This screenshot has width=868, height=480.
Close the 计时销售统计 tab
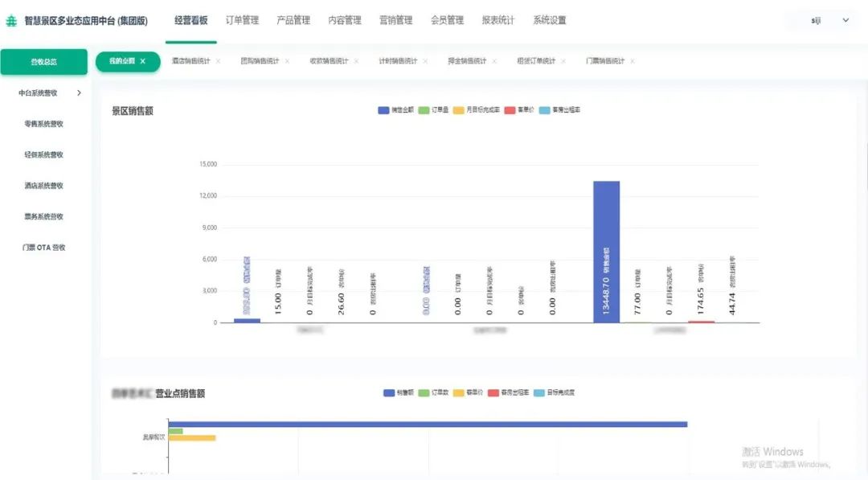[x=425, y=61]
